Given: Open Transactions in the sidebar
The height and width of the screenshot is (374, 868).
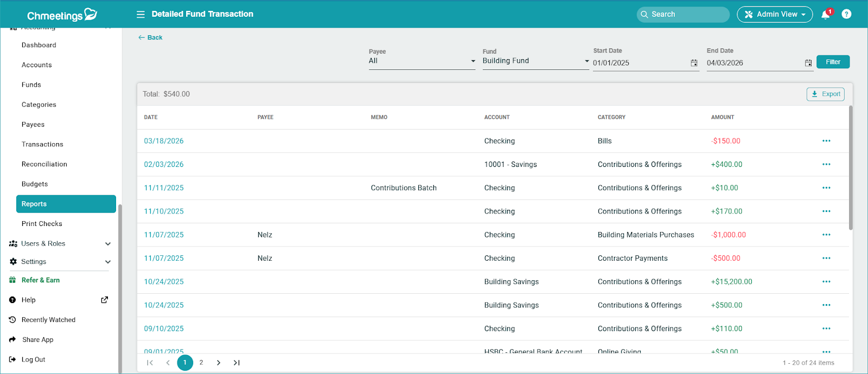Looking at the screenshot, I should pyautogui.click(x=42, y=144).
